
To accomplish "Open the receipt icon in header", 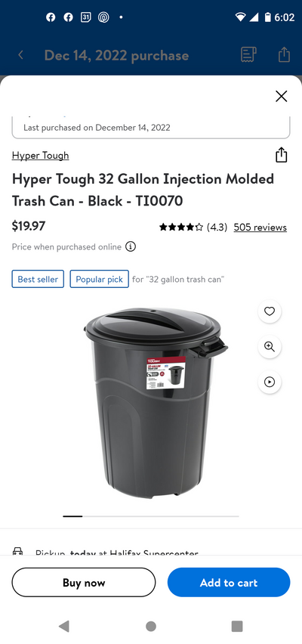I will click(x=248, y=55).
